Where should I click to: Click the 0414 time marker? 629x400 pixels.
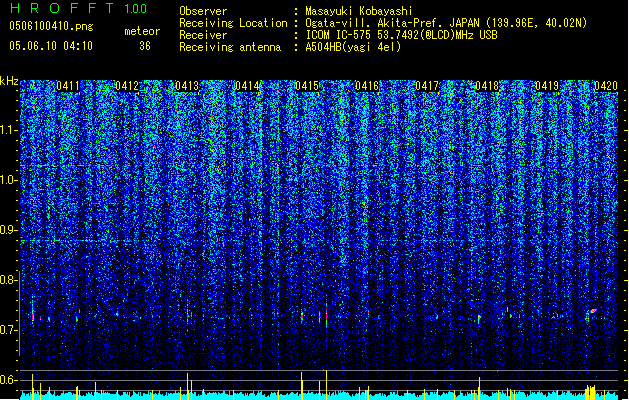pyautogui.click(x=247, y=86)
